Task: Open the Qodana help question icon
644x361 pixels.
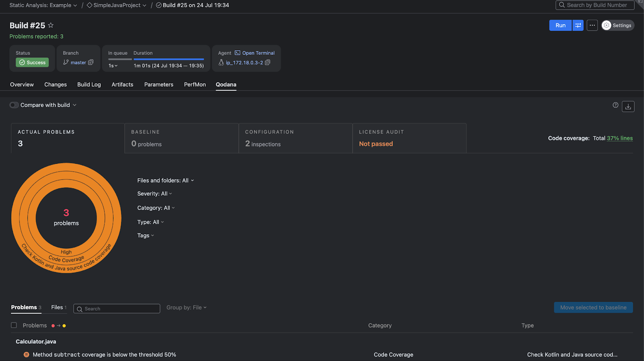Action: pyautogui.click(x=615, y=105)
